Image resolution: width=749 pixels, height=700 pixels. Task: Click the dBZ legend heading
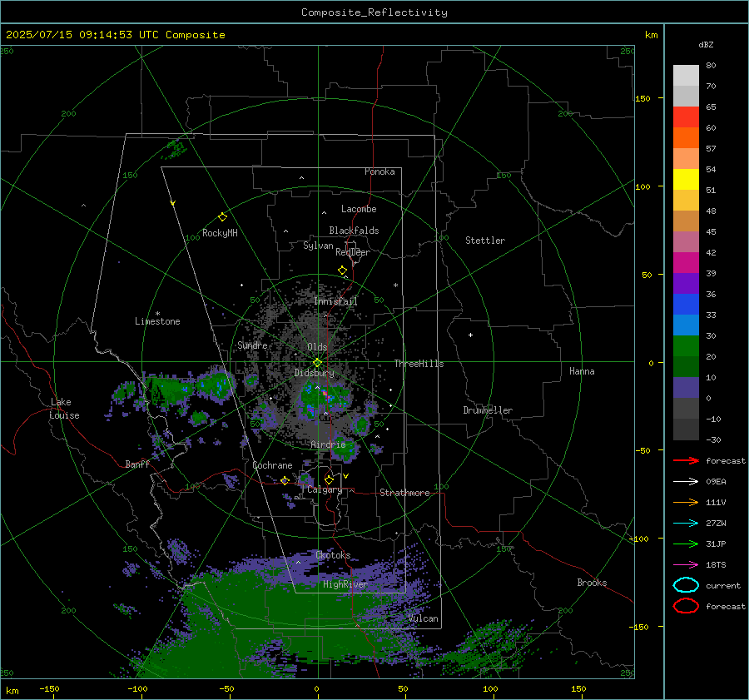[706, 44]
